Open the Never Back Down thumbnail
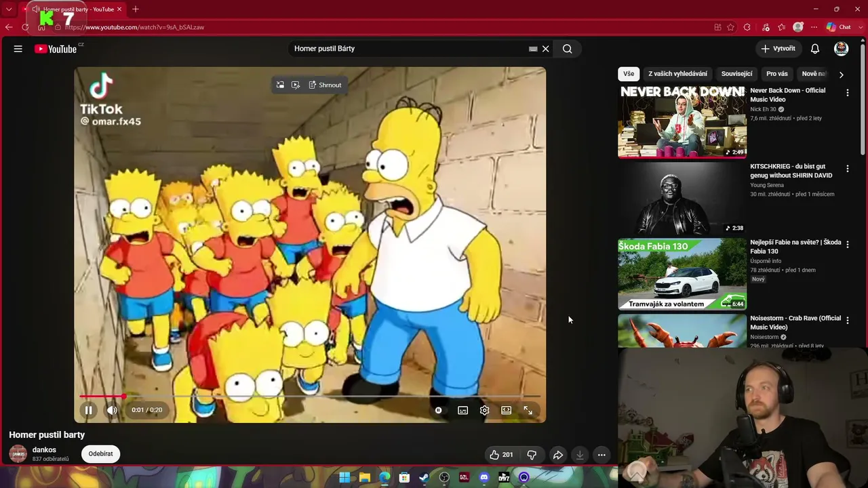Screen dimensions: 868x488 682,122
